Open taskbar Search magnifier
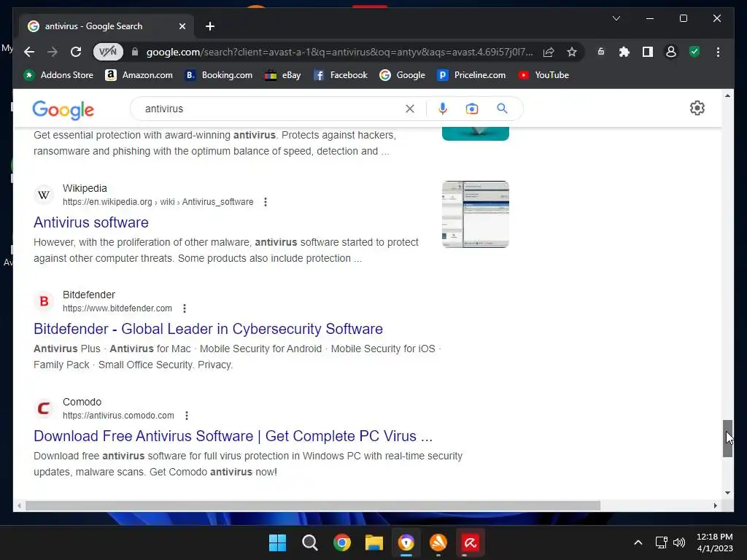 pyautogui.click(x=309, y=542)
